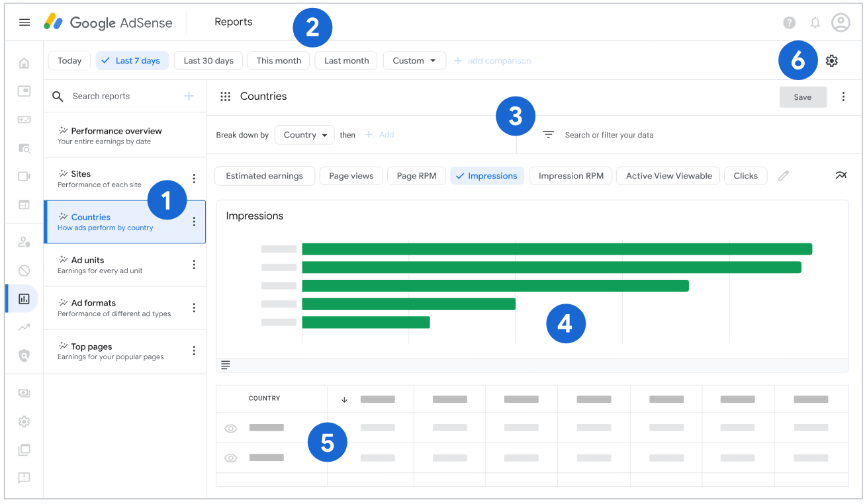This screenshot has width=867, height=504.
Task: Enable the Estimated earnings metric
Action: coord(264,175)
